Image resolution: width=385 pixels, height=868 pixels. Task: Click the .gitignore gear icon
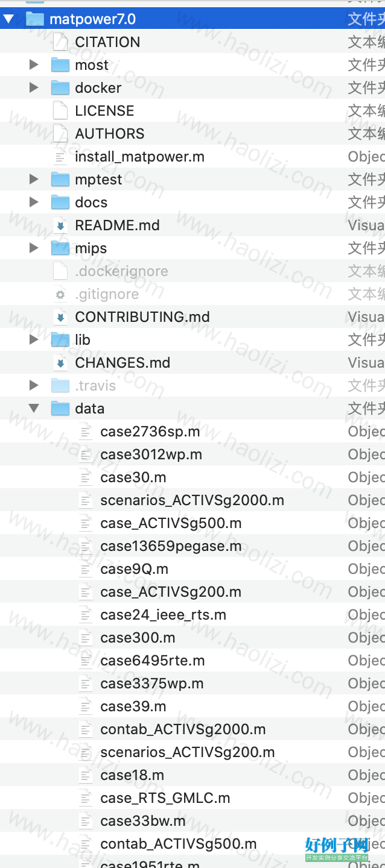tap(60, 295)
